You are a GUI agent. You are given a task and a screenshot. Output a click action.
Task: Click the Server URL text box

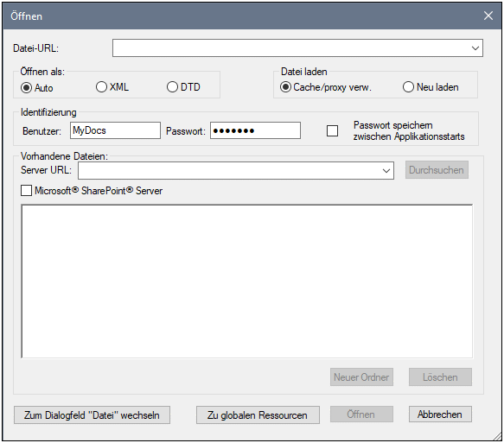229,170
